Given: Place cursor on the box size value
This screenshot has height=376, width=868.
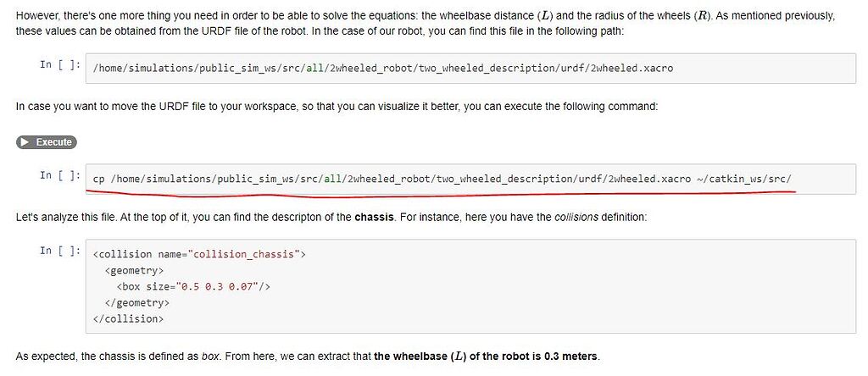Looking at the screenshot, I should 227,286.
